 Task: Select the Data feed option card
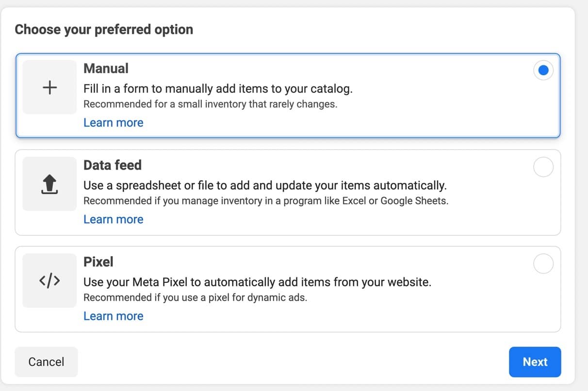(291, 192)
